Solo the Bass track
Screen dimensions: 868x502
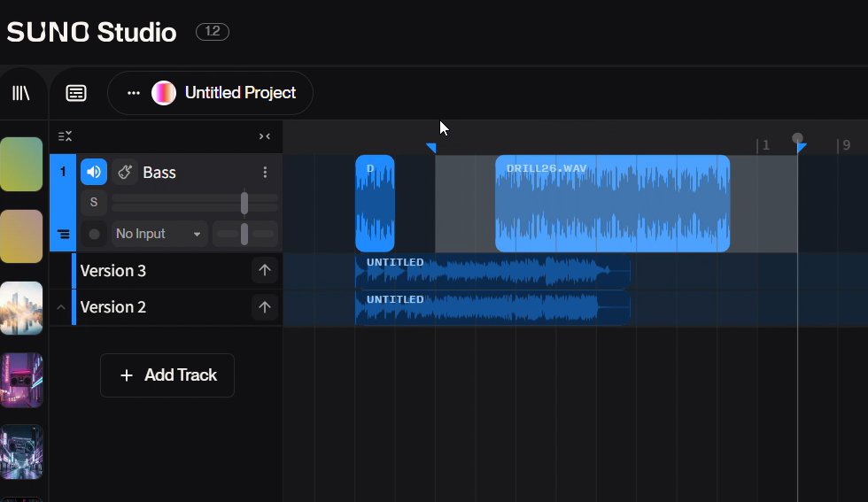(94, 203)
